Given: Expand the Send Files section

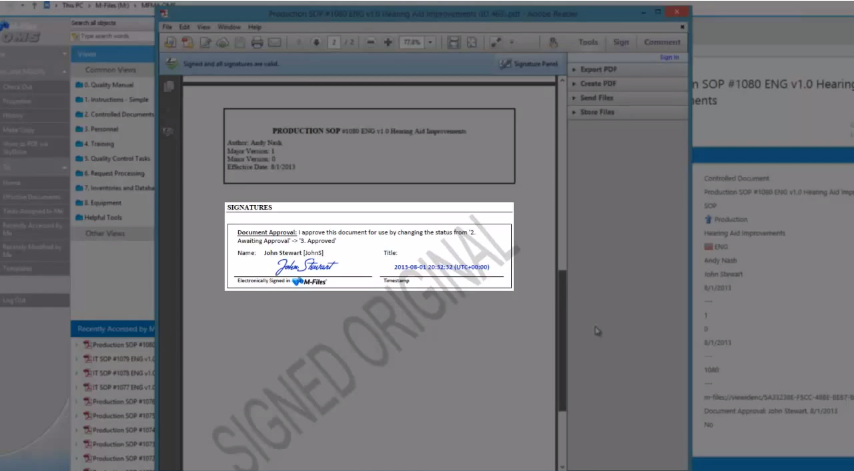Looking at the screenshot, I should pos(597,98).
